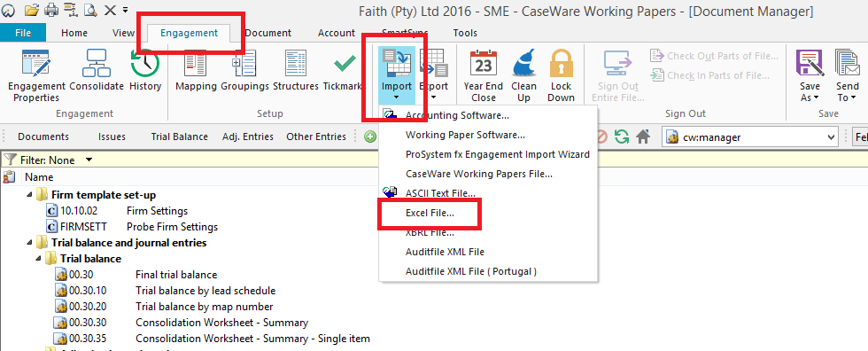Collapse the Firm template set-up folder
Viewport: 868px width, 351px height.
click(x=28, y=195)
